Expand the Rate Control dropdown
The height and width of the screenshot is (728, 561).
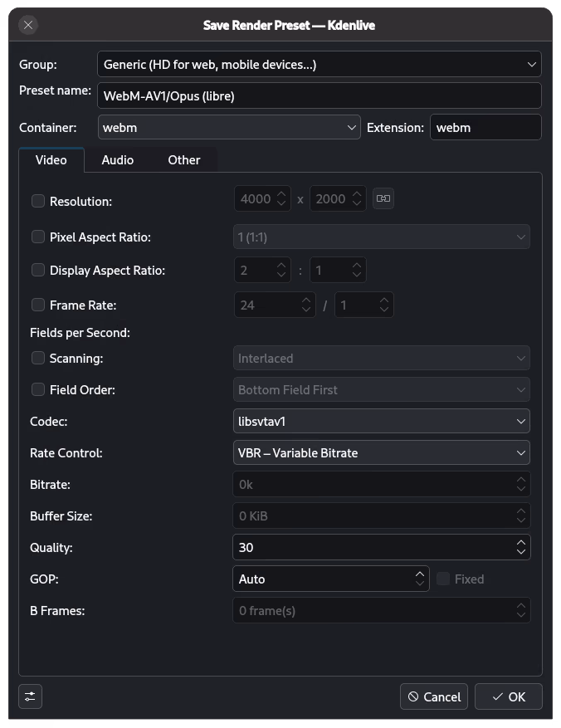click(x=382, y=453)
